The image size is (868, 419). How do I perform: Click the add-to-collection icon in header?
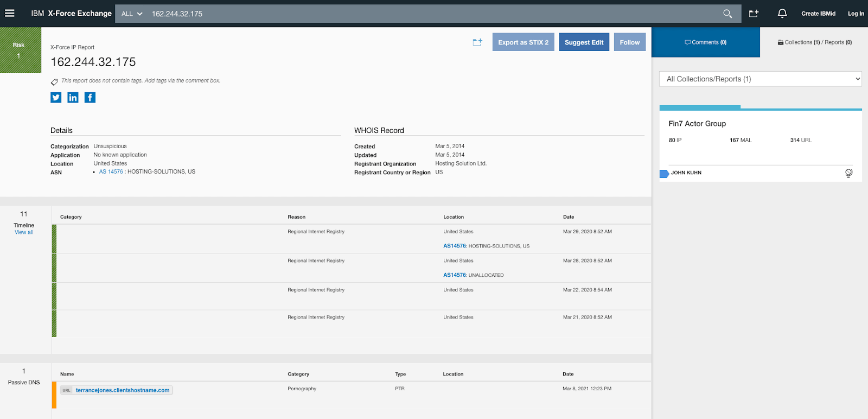click(x=754, y=14)
